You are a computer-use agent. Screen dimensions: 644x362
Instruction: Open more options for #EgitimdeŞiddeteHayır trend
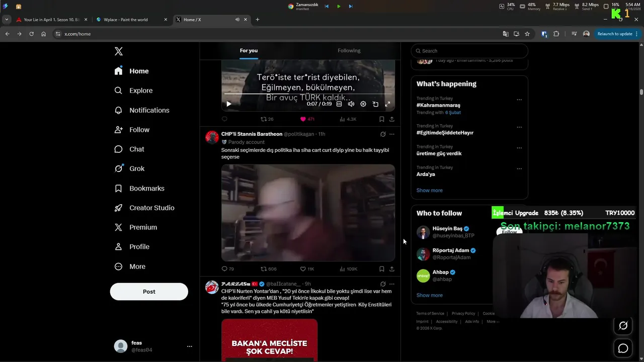(x=519, y=127)
